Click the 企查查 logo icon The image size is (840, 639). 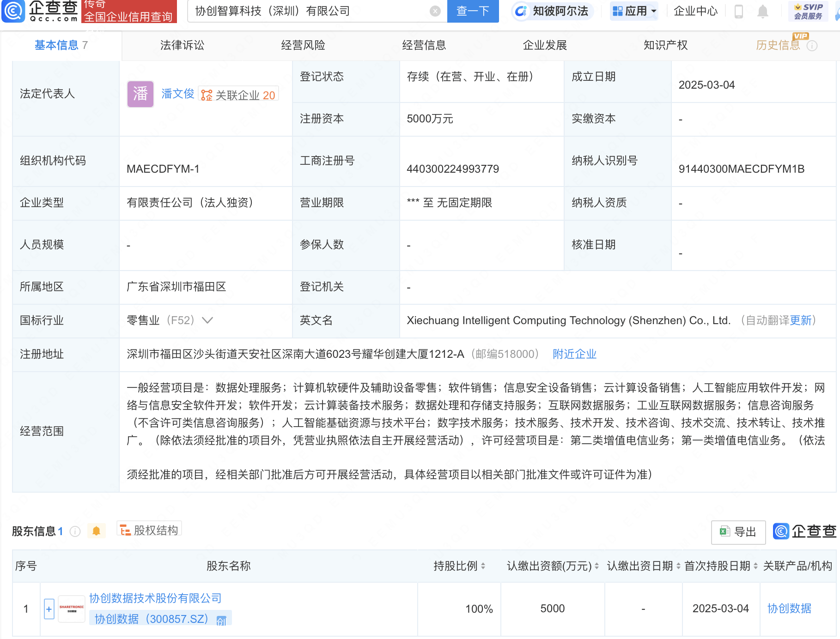13,12
